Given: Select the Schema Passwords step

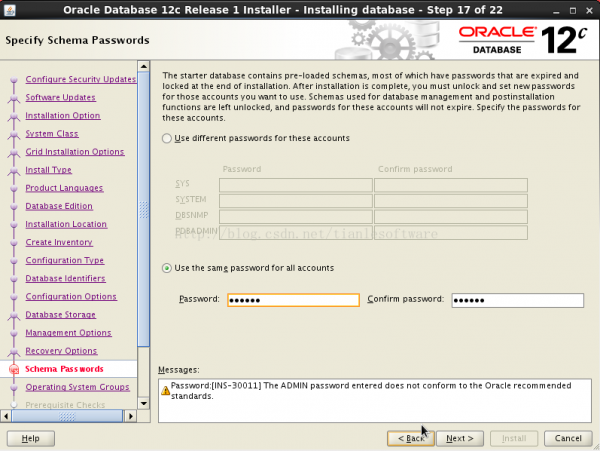Looking at the screenshot, I should click(64, 369).
